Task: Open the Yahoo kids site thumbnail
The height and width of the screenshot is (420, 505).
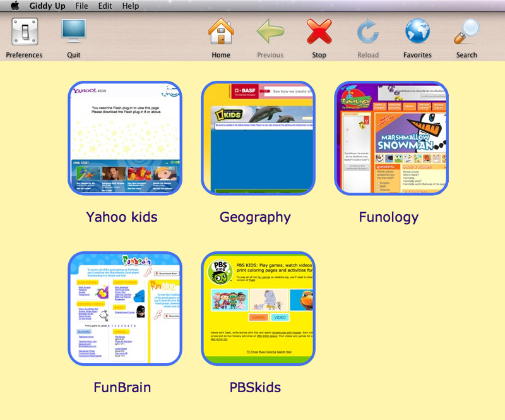Action: 125,138
